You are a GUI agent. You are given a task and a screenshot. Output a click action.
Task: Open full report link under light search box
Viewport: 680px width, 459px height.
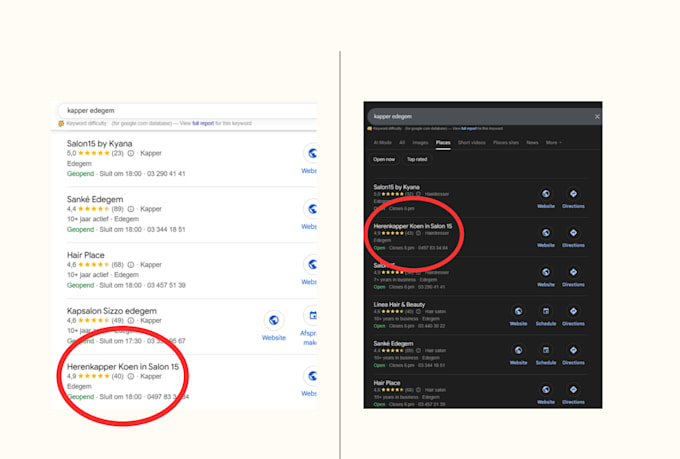pyautogui.click(x=203, y=123)
